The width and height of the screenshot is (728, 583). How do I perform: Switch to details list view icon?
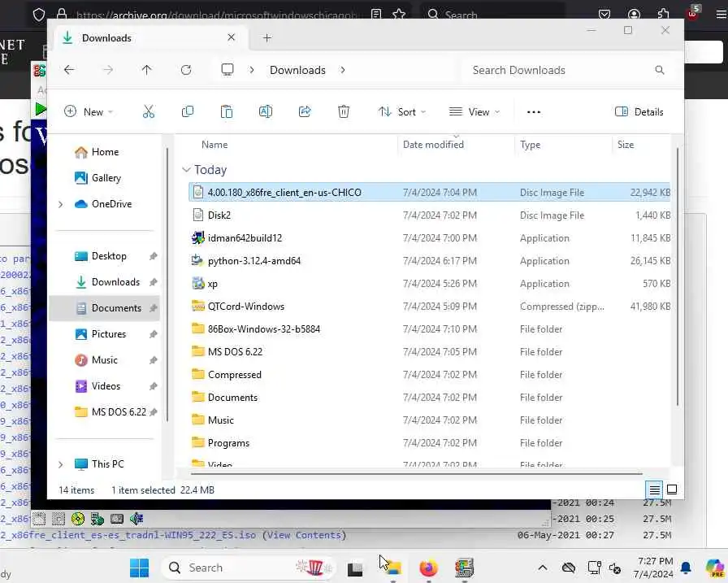(x=654, y=489)
